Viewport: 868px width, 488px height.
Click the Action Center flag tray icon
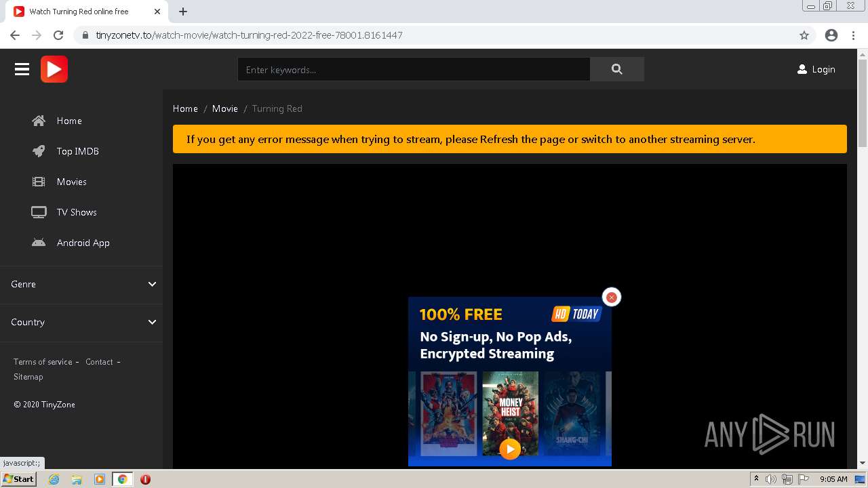pos(804,479)
